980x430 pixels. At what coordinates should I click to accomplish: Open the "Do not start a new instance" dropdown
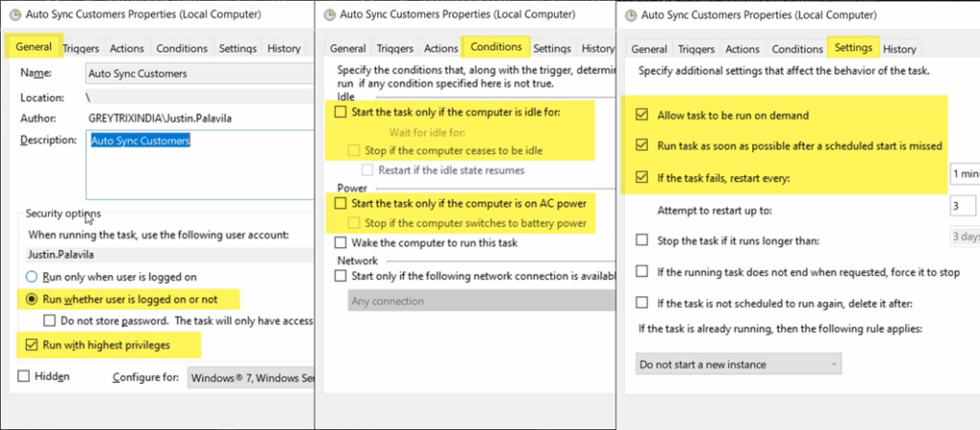tap(739, 364)
